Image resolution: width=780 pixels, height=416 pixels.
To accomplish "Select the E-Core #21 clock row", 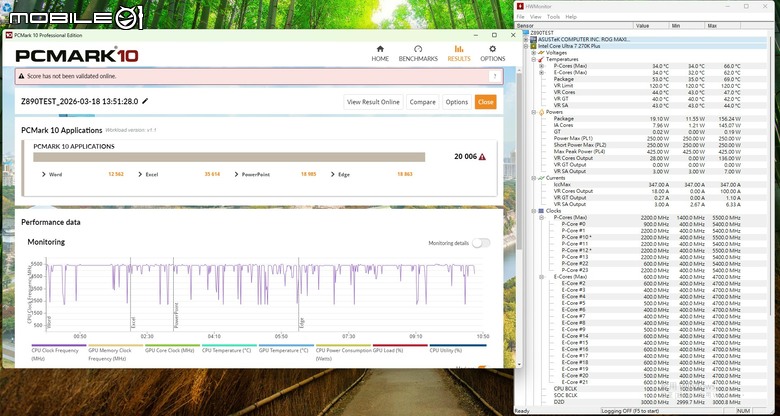I will (x=645, y=382).
